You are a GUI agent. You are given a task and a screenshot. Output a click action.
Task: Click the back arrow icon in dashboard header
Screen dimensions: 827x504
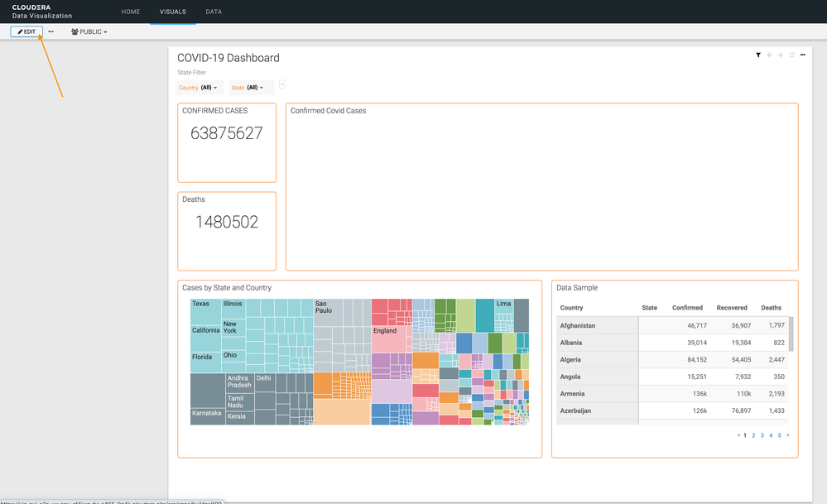770,55
